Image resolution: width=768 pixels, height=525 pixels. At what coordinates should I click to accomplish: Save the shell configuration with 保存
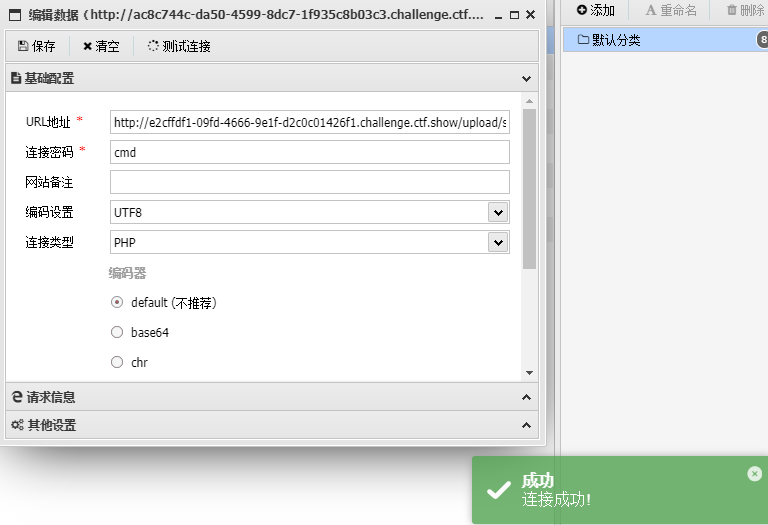pyautogui.click(x=37, y=46)
